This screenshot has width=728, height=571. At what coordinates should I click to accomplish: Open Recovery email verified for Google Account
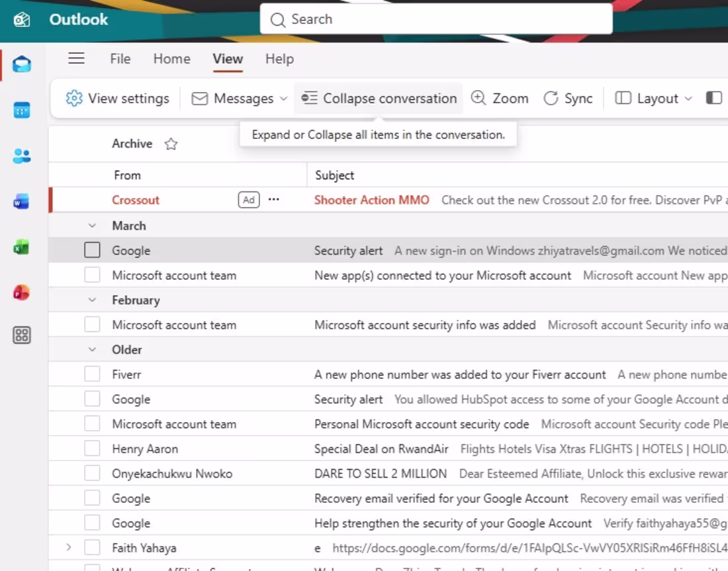pos(388,498)
